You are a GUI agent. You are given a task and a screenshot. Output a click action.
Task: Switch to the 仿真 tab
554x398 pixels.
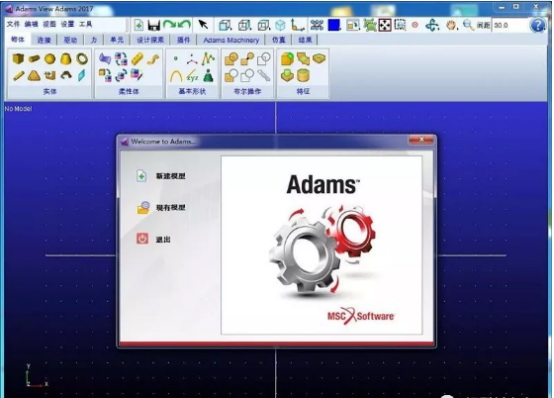[279, 40]
